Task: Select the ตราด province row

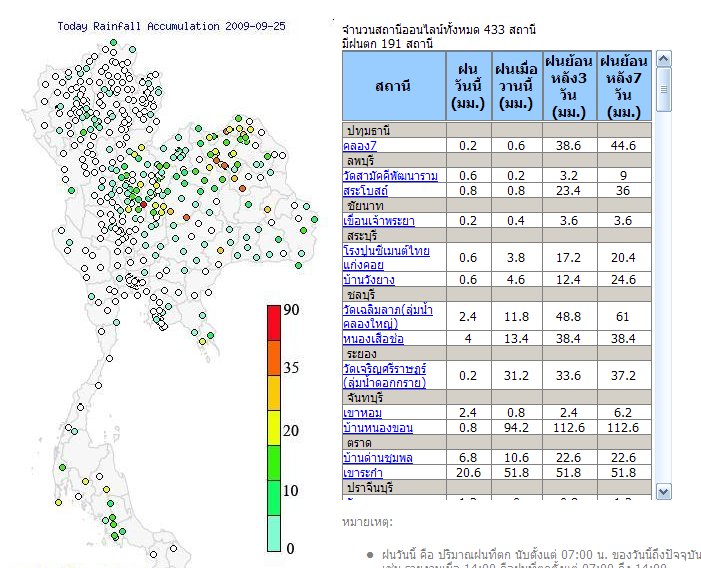Action: (x=497, y=442)
